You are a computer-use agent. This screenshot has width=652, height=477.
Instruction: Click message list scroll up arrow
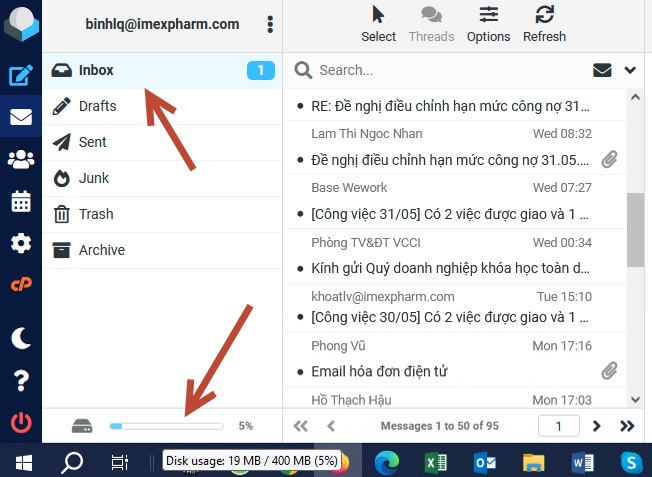[x=635, y=97]
